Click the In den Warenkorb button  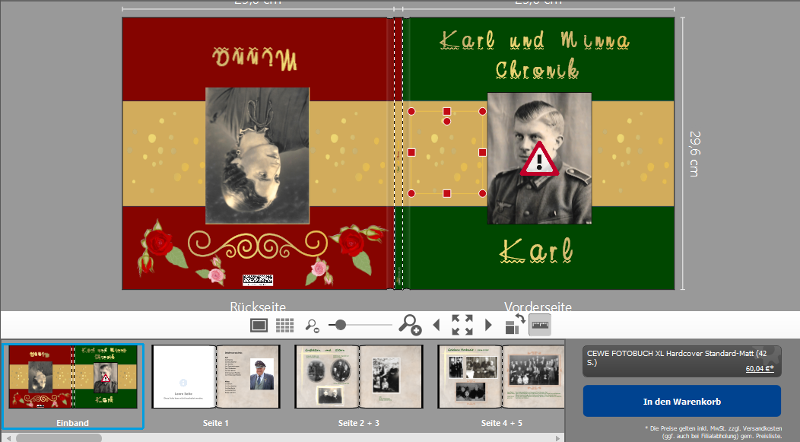click(x=682, y=401)
